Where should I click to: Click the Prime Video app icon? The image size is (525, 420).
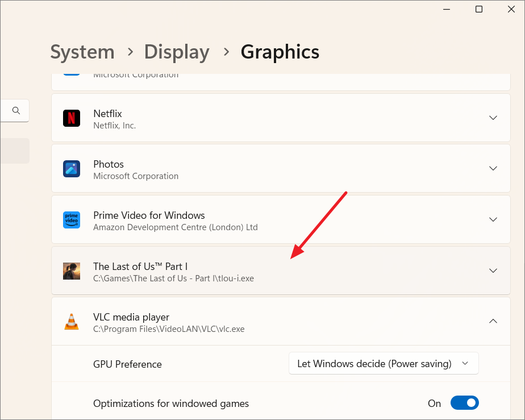click(x=72, y=220)
